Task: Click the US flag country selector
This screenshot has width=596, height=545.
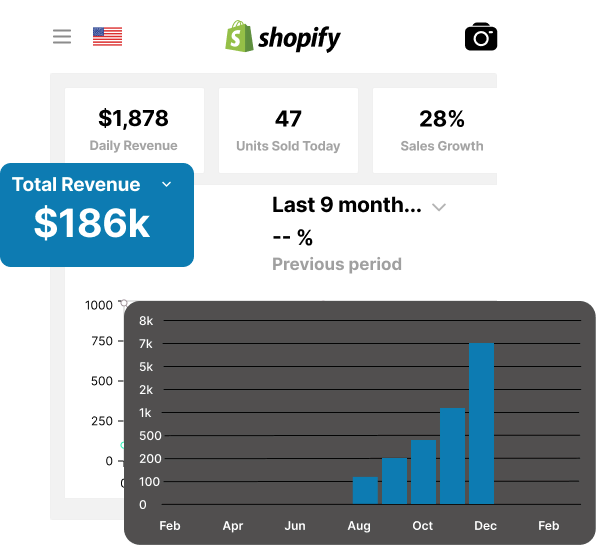Action: click(x=108, y=36)
